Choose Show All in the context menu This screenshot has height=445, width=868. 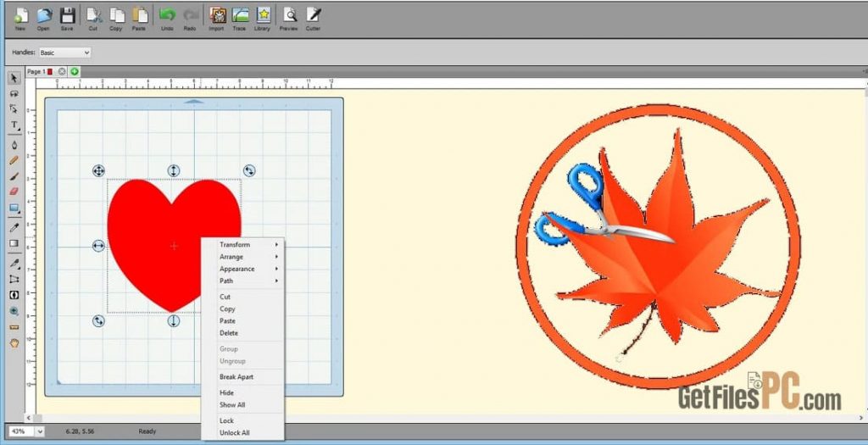coord(242,405)
